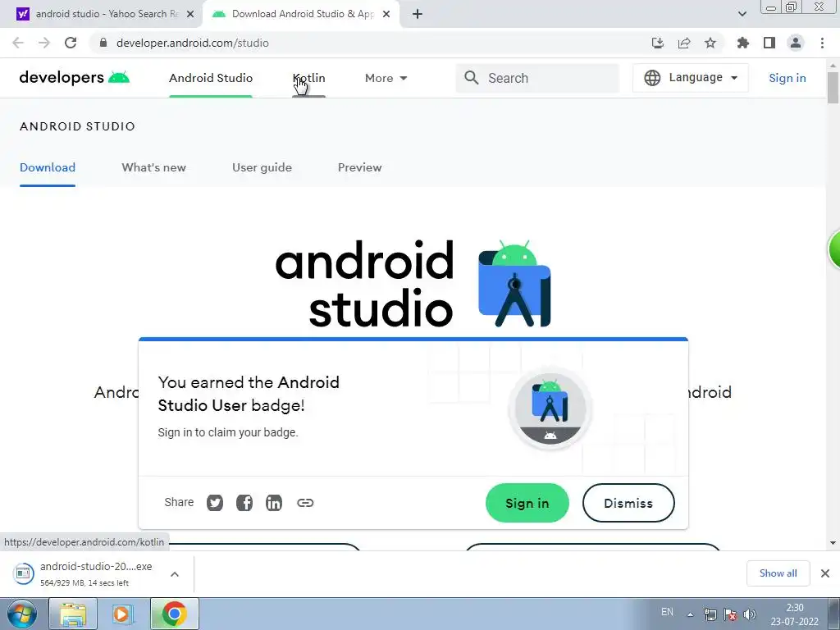The width and height of the screenshot is (840, 630).
Task: Expand the More navigation dropdown
Action: (386, 78)
